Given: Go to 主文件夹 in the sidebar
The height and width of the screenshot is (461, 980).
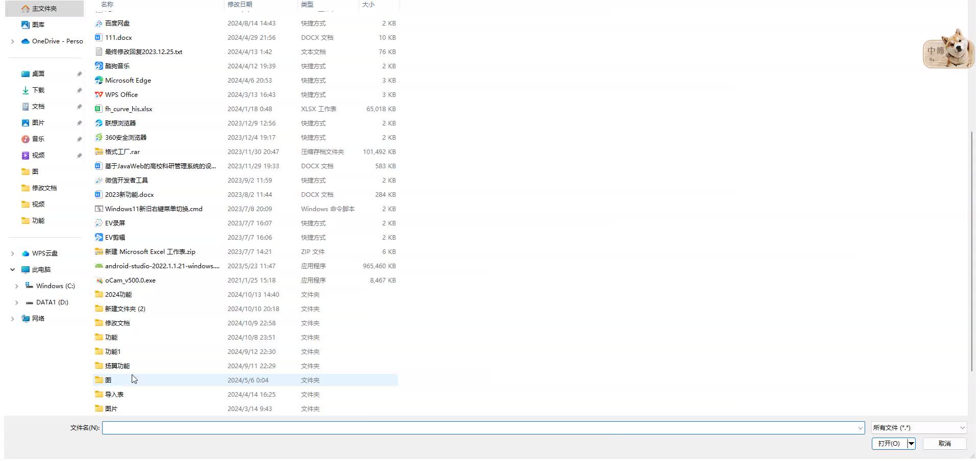Looking at the screenshot, I should pos(44,9).
